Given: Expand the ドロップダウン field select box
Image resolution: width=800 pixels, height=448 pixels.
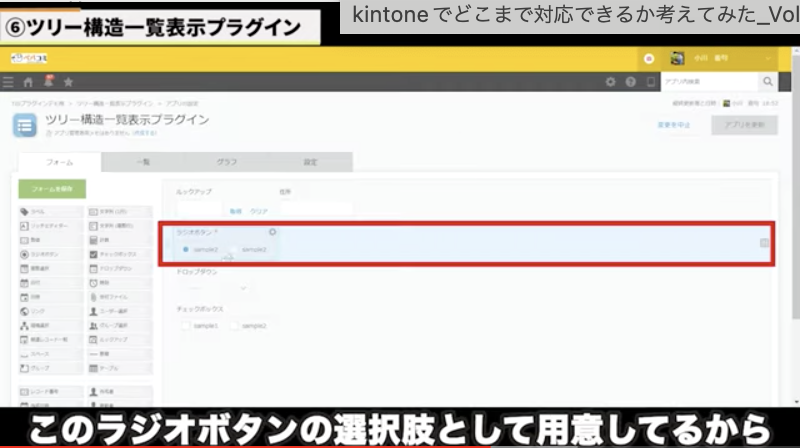Looking at the screenshot, I should [x=211, y=288].
